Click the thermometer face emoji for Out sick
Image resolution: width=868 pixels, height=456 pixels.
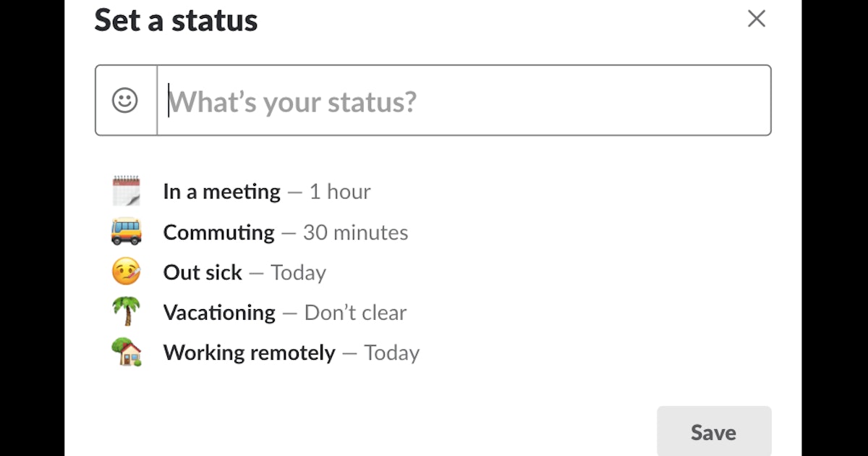[x=126, y=272]
